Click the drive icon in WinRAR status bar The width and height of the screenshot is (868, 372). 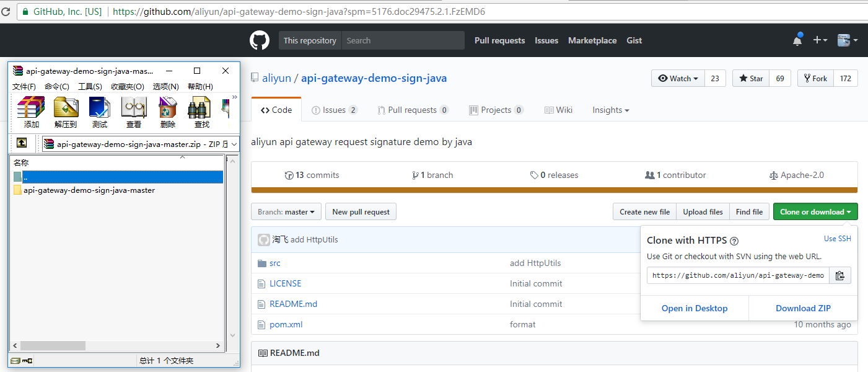pos(15,360)
